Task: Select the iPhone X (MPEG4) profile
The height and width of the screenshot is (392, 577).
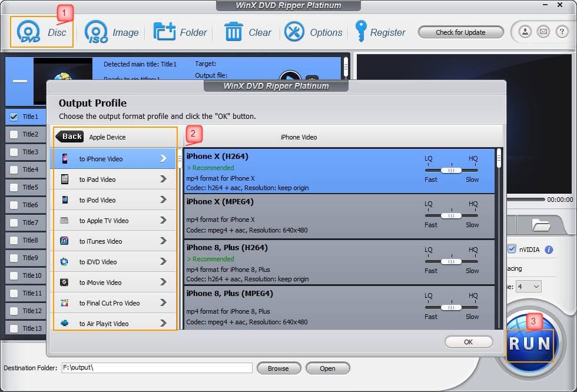Action: coord(339,217)
